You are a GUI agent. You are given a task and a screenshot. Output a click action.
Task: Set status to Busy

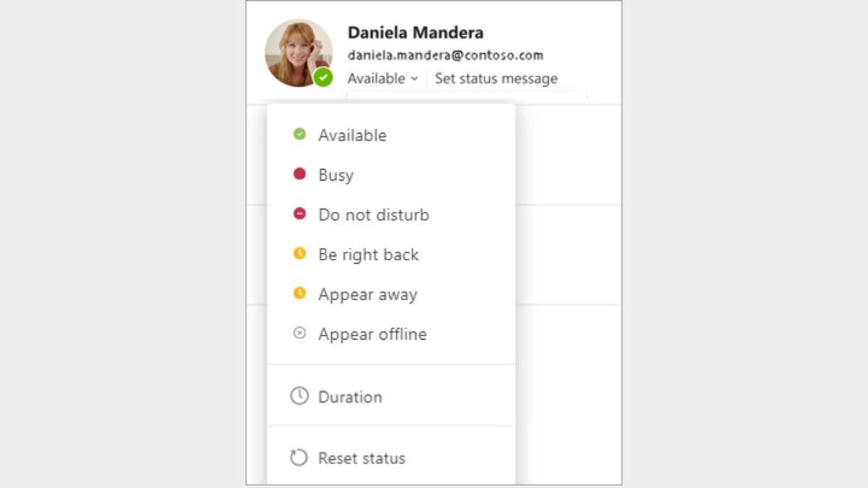point(336,175)
